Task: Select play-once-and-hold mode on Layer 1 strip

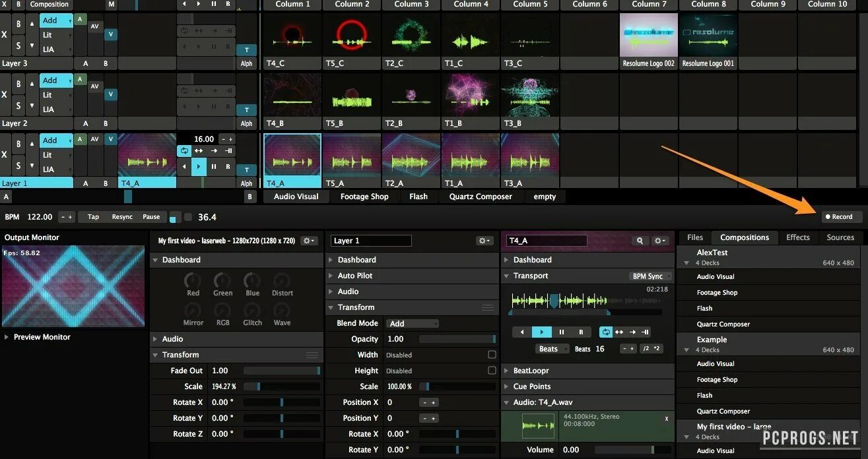Action: (228, 150)
